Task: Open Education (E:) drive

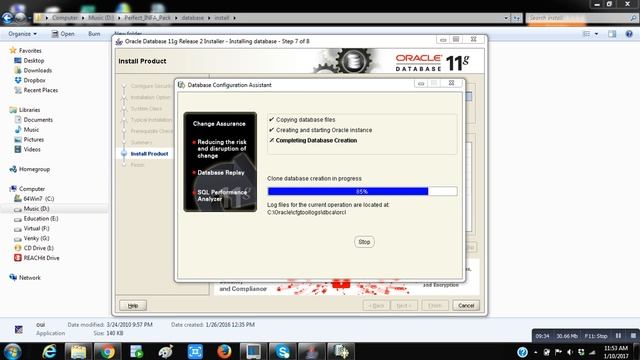Action: click(x=40, y=219)
